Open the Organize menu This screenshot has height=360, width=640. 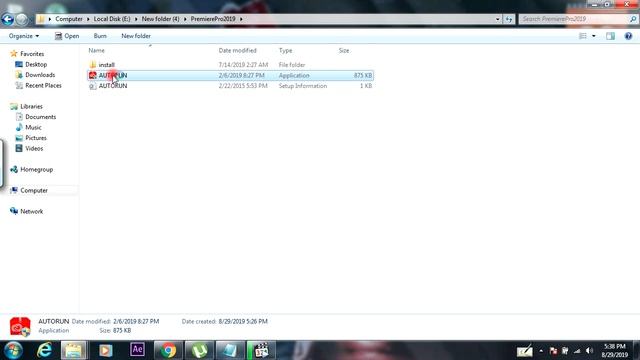24,36
